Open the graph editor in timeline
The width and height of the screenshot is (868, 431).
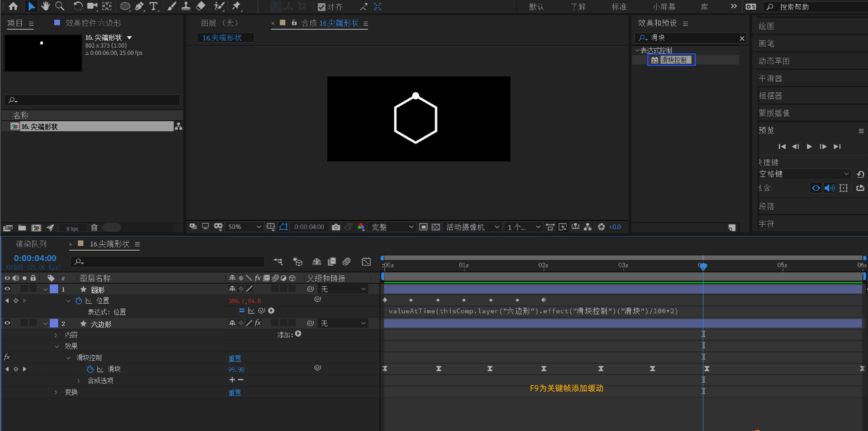coord(366,261)
